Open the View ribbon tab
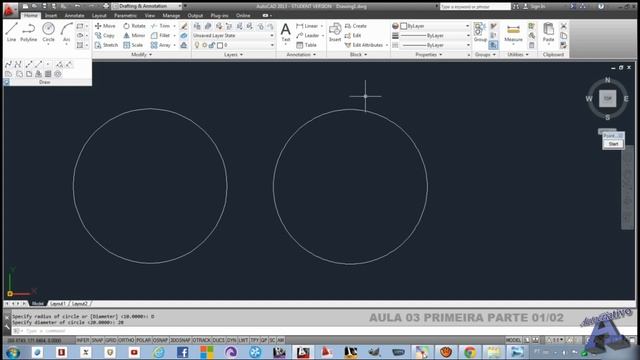640x360 pixels. click(150, 16)
